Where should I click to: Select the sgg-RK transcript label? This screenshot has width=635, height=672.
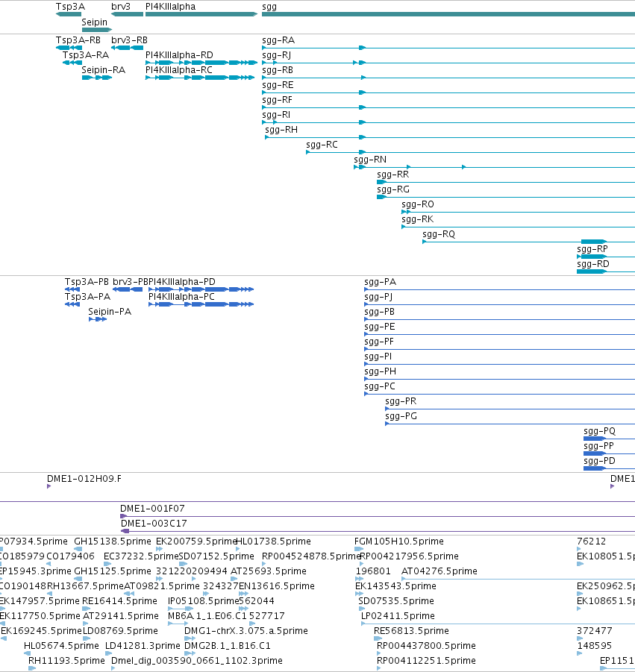click(x=418, y=219)
